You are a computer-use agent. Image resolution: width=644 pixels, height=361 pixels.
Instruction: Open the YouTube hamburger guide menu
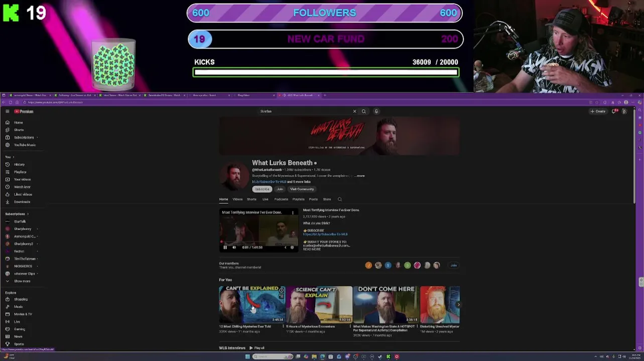[7, 111]
